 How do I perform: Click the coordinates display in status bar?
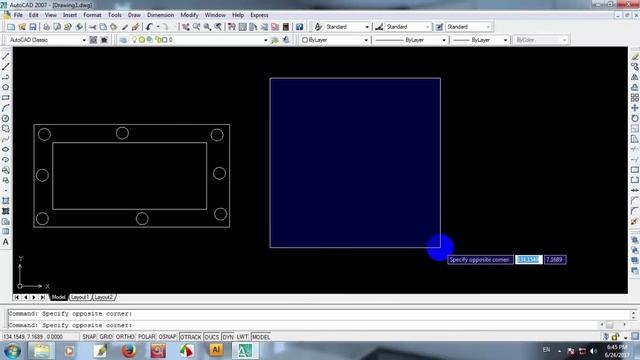[33, 337]
